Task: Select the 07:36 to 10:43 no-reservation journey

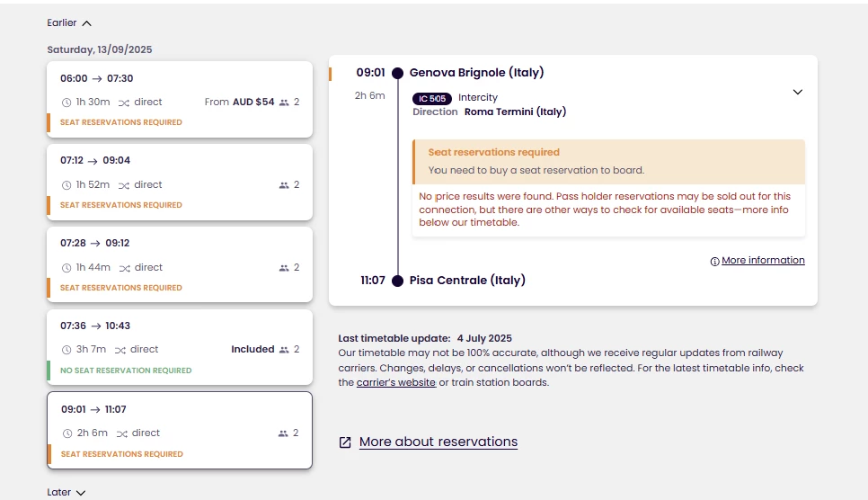Action: [x=180, y=347]
